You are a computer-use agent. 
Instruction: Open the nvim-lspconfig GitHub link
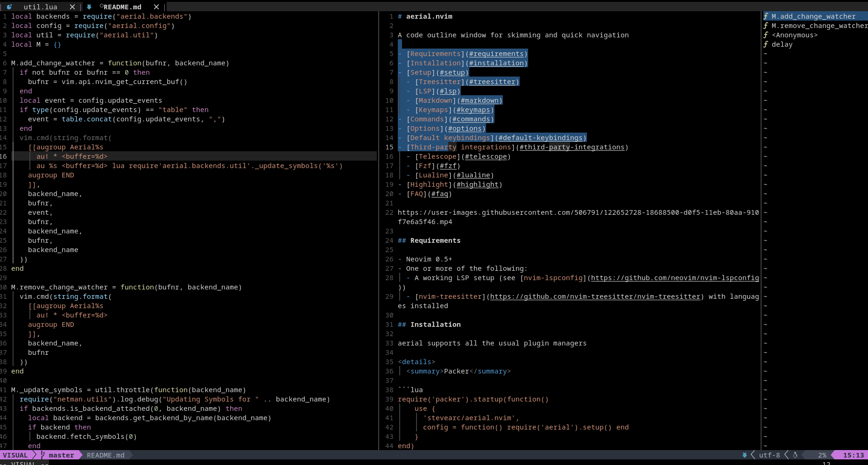coord(674,278)
